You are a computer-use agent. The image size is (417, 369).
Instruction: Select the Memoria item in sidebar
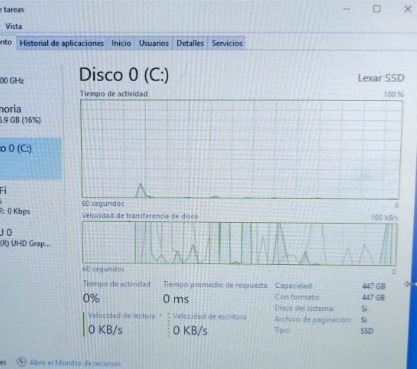click(x=31, y=114)
